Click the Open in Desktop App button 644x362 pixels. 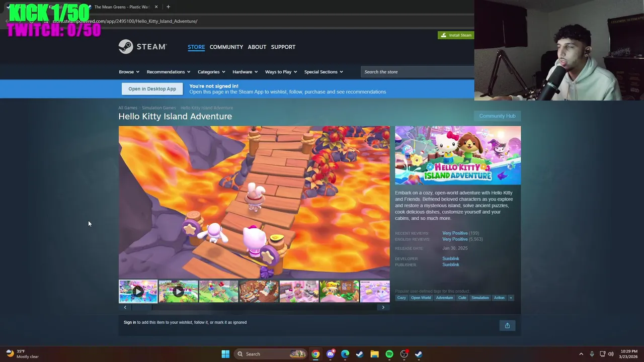tap(152, 89)
